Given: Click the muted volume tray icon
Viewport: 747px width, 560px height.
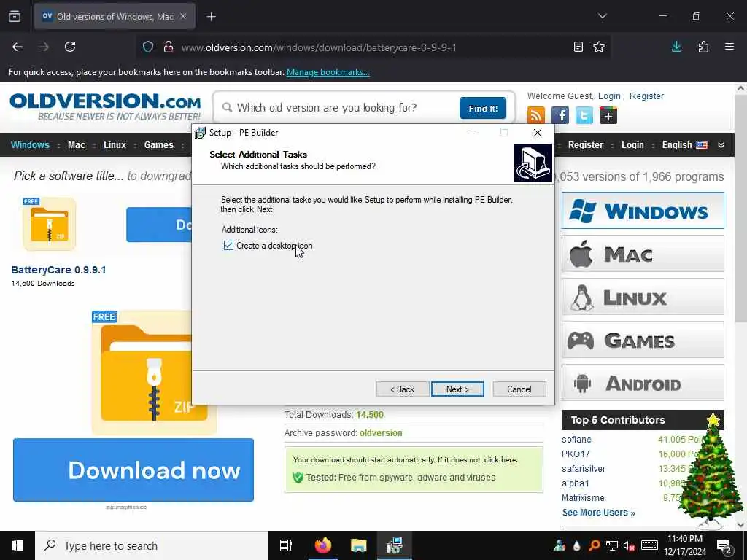Looking at the screenshot, I should coord(629,545).
